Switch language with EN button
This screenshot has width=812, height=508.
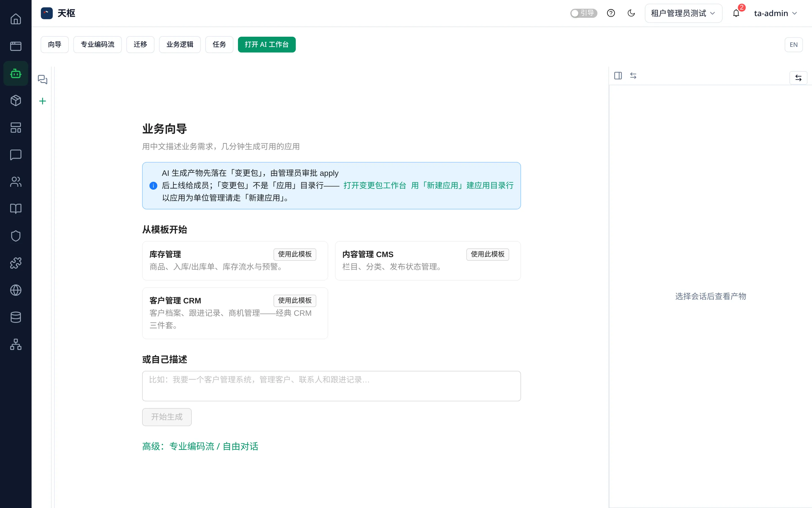[794, 45]
